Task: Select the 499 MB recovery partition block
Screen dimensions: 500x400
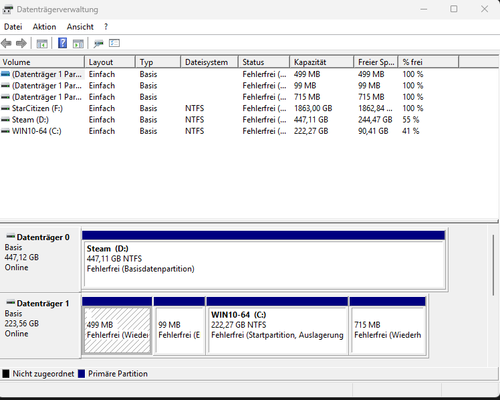Action: point(117,326)
